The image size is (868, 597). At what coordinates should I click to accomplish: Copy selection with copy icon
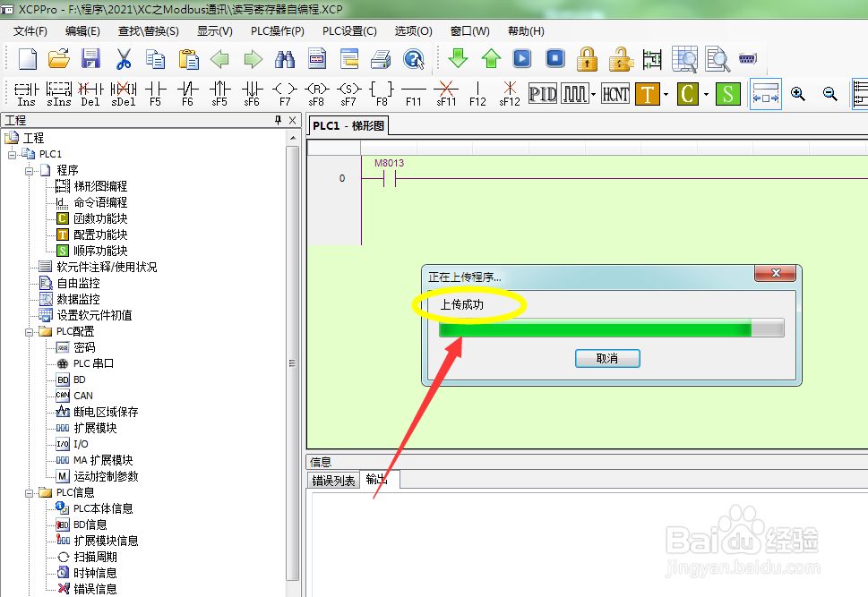pyautogui.click(x=156, y=59)
